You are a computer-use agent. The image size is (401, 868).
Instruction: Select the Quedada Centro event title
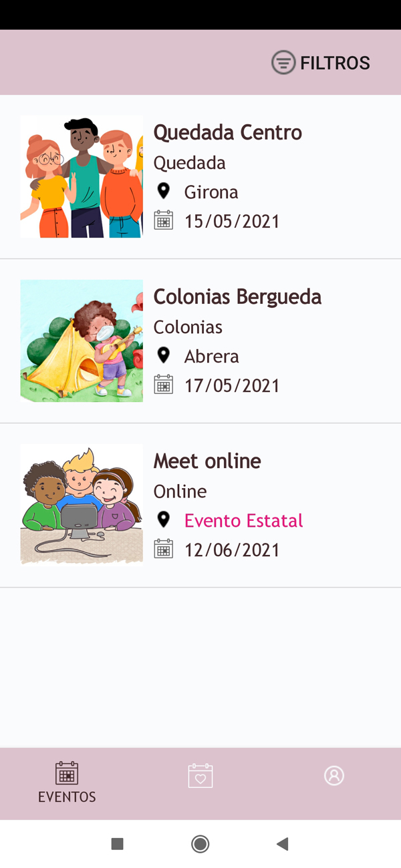tap(228, 132)
